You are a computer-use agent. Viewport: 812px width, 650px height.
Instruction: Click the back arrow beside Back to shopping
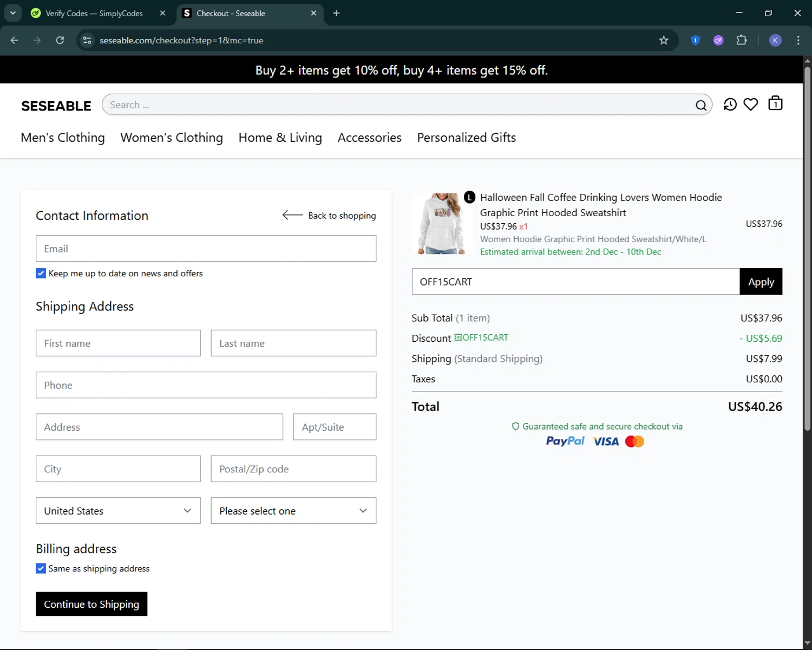point(292,215)
